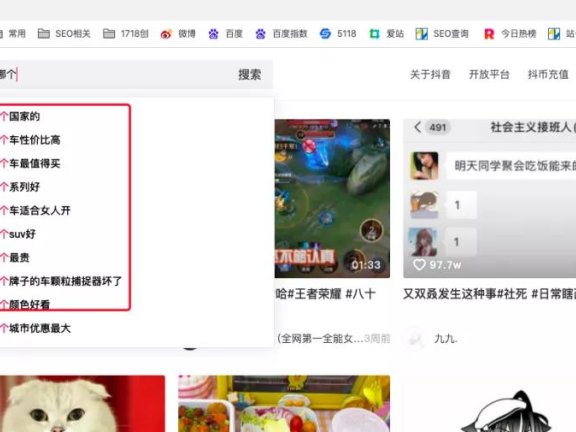The height and width of the screenshot is (432, 576).
Task: Open the 社会主义接班人 chat video thumbnail
Action: [x=489, y=198]
